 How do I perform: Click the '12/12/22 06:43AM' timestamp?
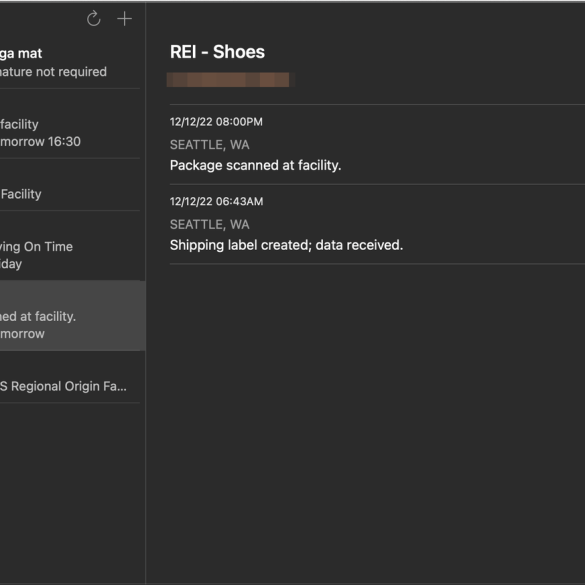[216, 201]
